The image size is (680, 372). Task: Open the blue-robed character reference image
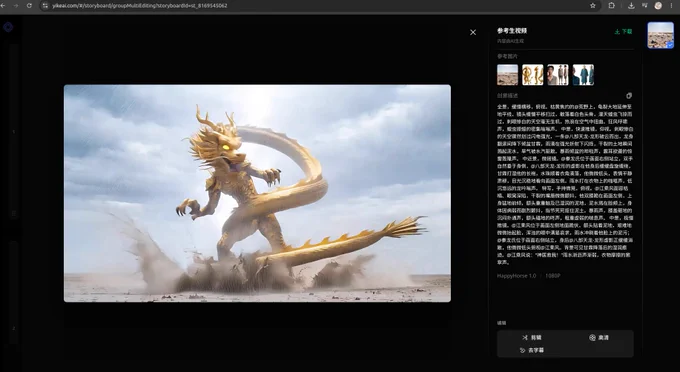pos(583,75)
